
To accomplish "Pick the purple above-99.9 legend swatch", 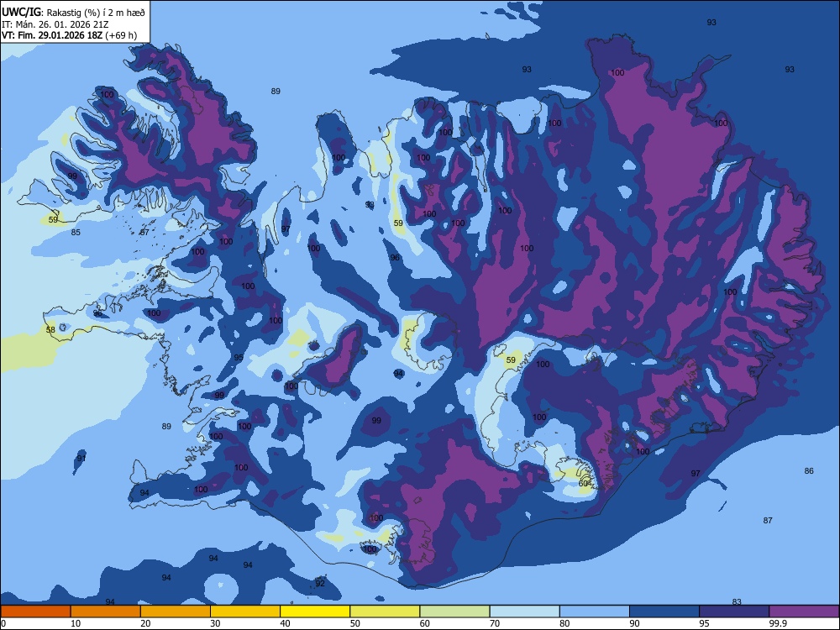I will 804,612.
